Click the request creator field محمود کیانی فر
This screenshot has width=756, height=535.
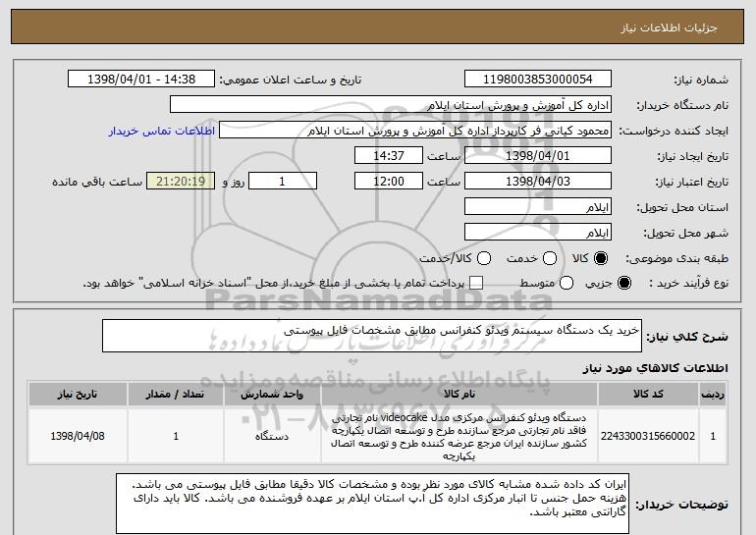click(x=415, y=131)
